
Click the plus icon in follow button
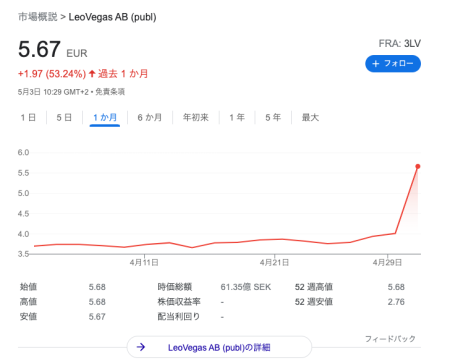coord(376,64)
